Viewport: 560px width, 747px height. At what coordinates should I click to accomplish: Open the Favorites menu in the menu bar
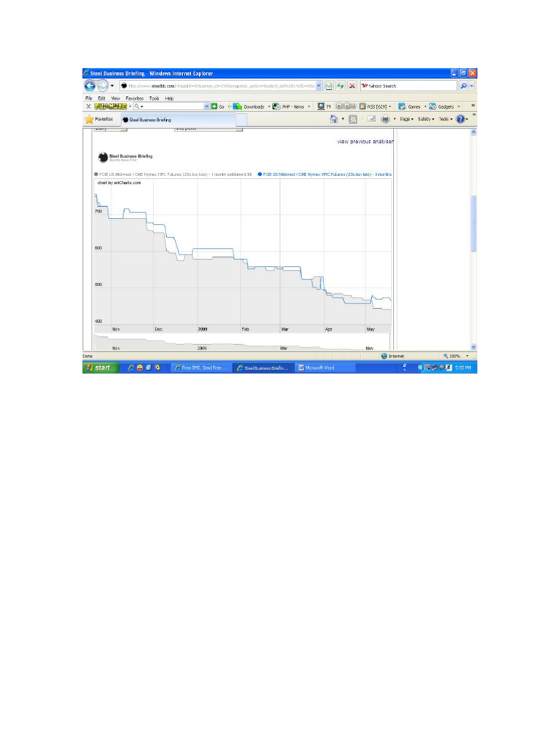[134, 98]
